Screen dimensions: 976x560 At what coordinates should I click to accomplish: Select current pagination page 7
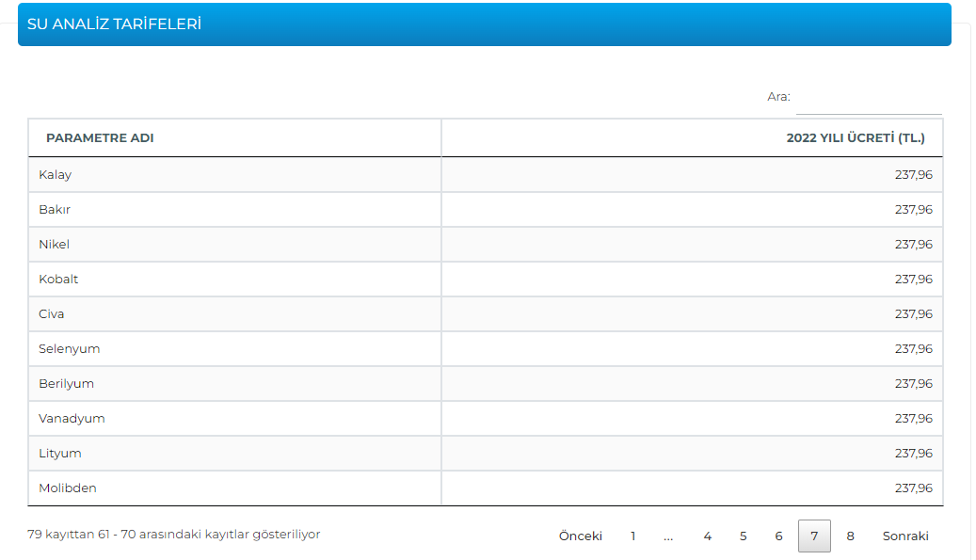tap(814, 536)
